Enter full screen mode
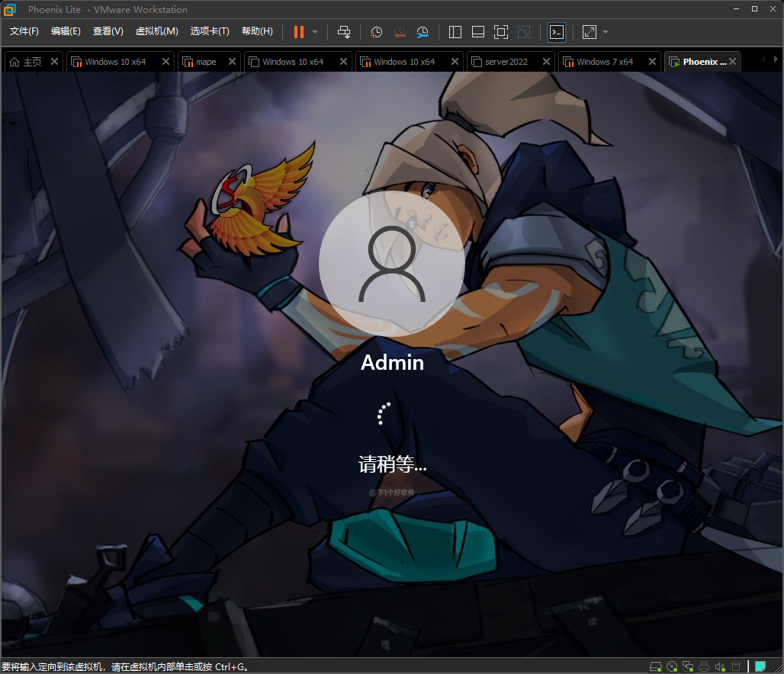The height and width of the screenshot is (674, 784). click(501, 32)
